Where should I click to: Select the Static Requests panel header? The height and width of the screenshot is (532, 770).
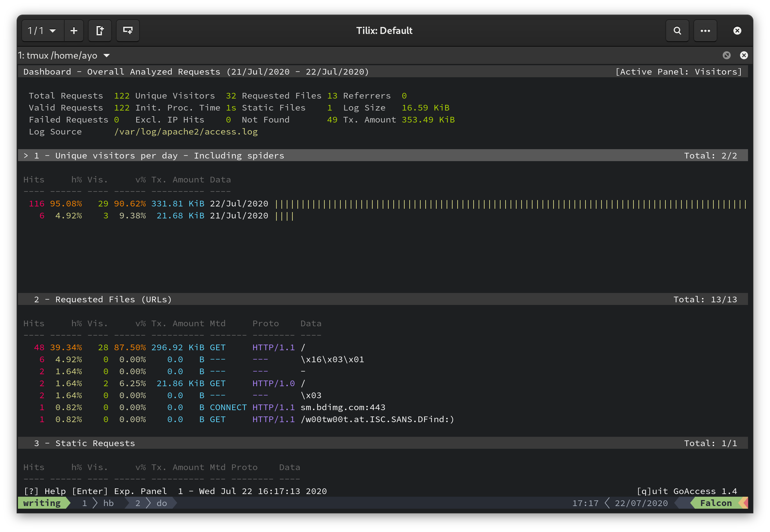point(95,443)
